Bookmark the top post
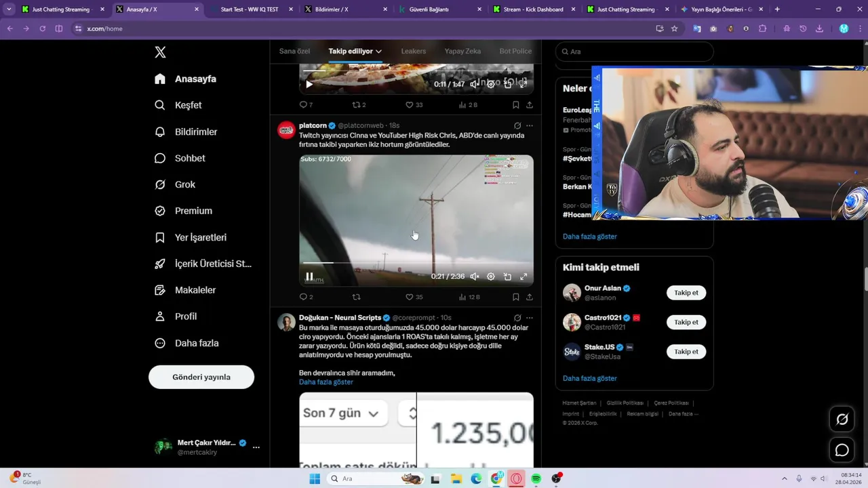The image size is (868, 488). (515, 104)
